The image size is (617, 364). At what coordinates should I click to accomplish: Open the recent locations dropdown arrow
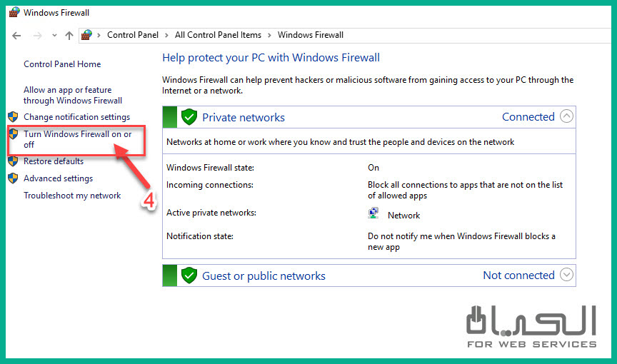click(x=54, y=35)
